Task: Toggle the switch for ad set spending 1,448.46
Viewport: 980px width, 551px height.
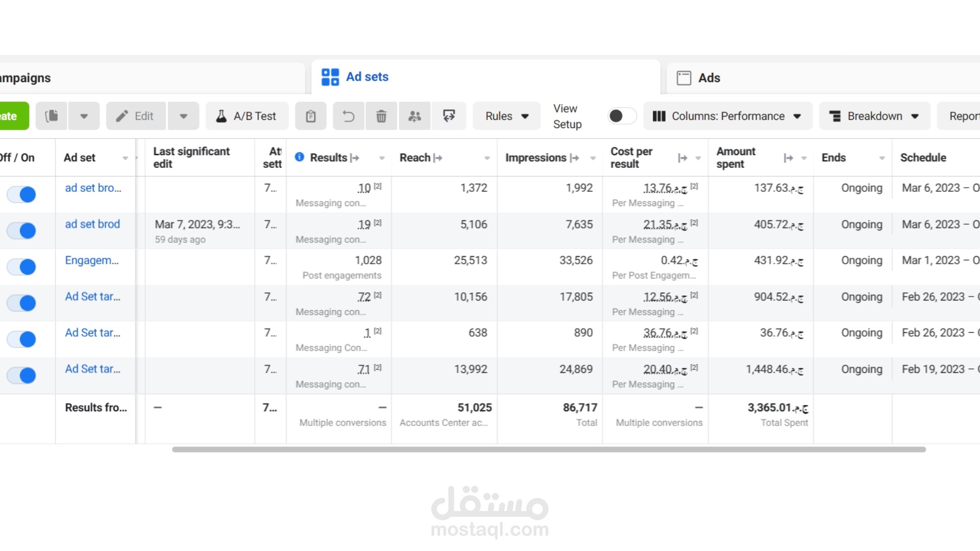Action: click(21, 375)
